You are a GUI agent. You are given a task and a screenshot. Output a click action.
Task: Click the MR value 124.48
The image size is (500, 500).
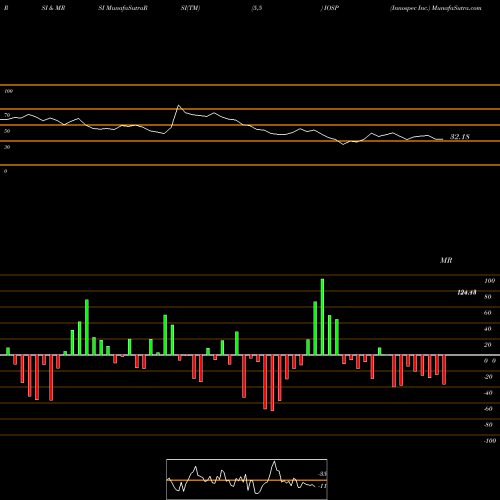[467, 293]
